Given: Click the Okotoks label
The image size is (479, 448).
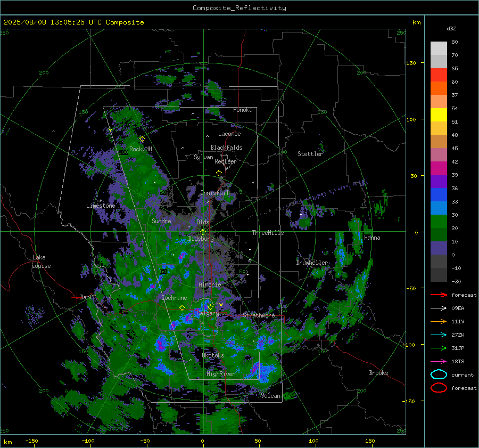Looking at the screenshot, I should coord(213,355).
